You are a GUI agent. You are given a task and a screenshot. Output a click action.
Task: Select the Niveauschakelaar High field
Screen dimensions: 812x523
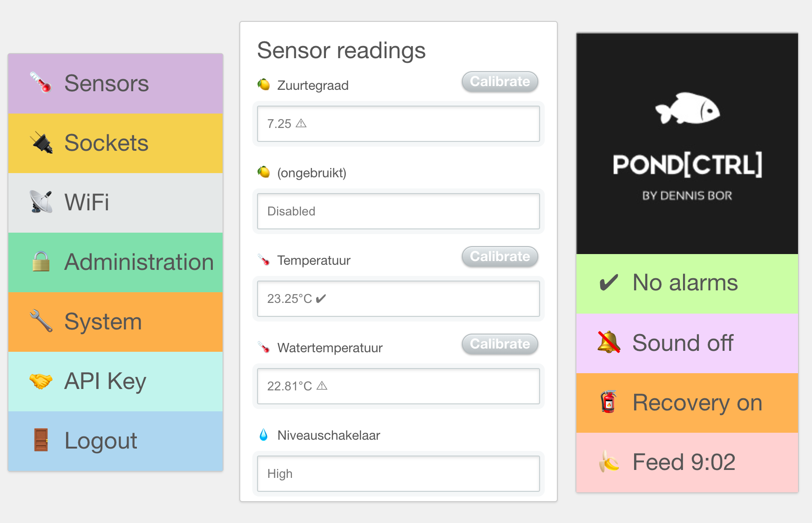click(x=398, y=474)
